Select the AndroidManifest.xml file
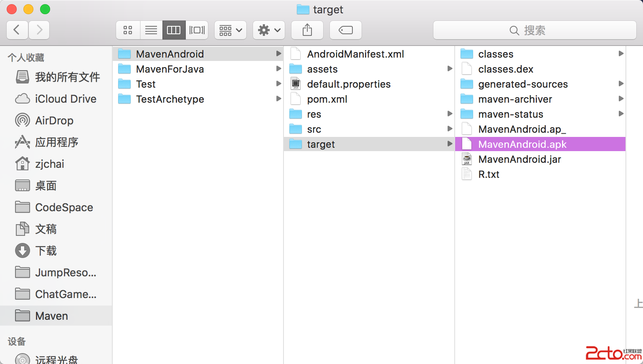 tap(369, 54)
